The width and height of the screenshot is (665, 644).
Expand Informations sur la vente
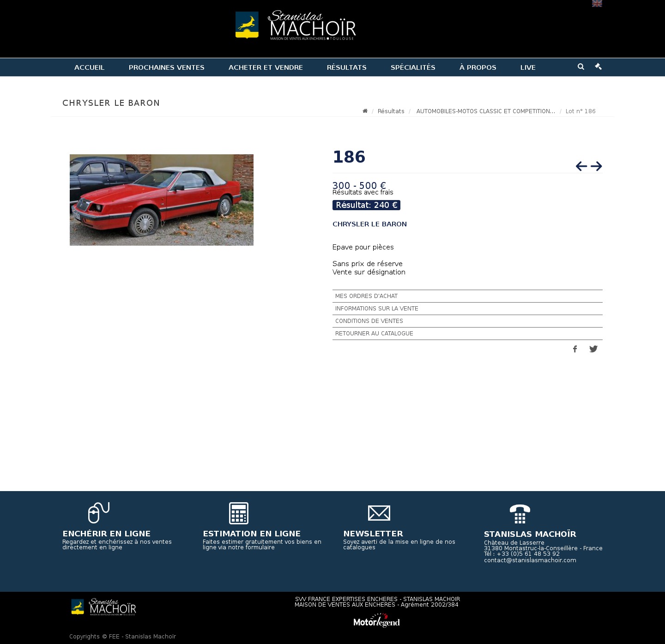pos(467,309)
